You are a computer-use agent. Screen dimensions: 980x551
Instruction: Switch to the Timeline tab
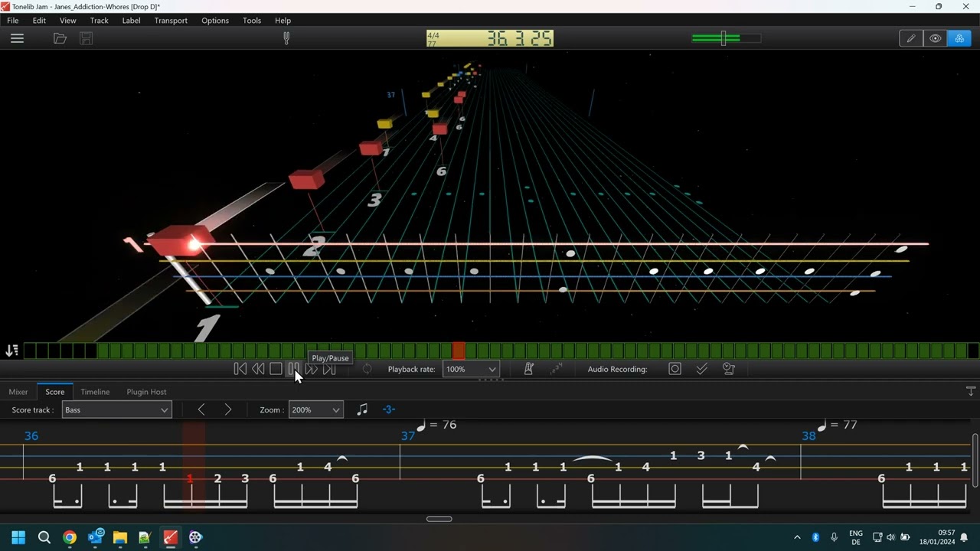coord(95,392)
